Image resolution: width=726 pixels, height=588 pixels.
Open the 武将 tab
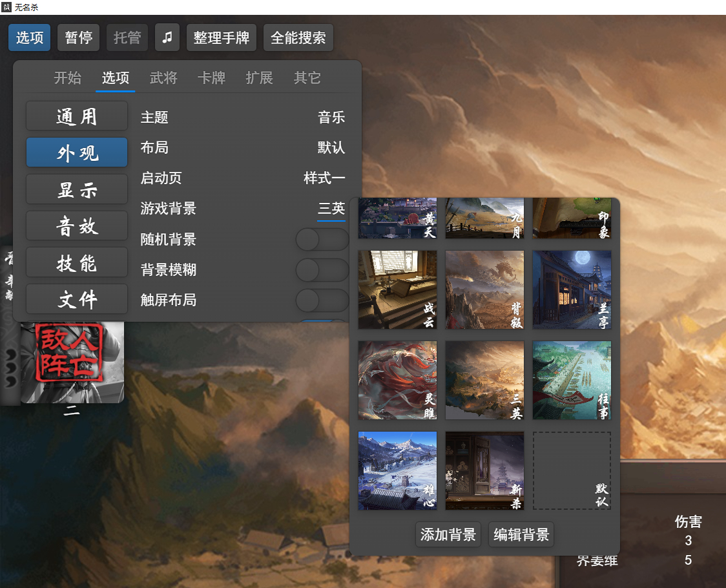point(163,78)
